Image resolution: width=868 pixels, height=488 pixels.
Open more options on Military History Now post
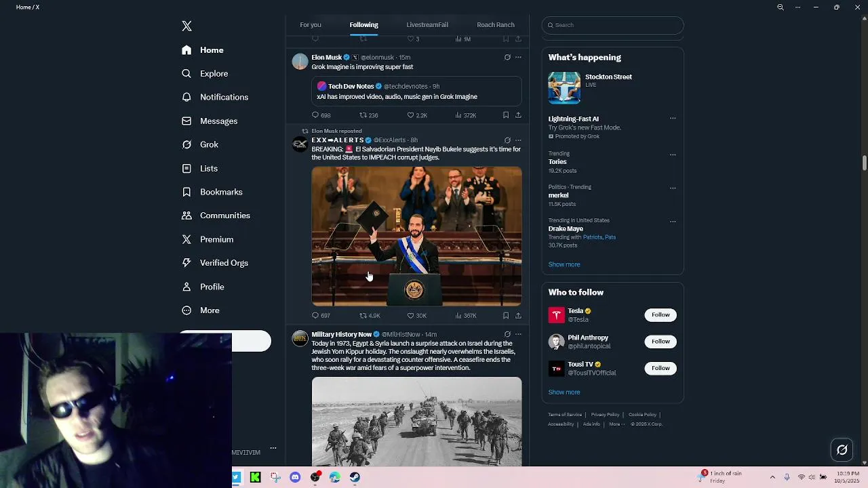pos(518,334)
